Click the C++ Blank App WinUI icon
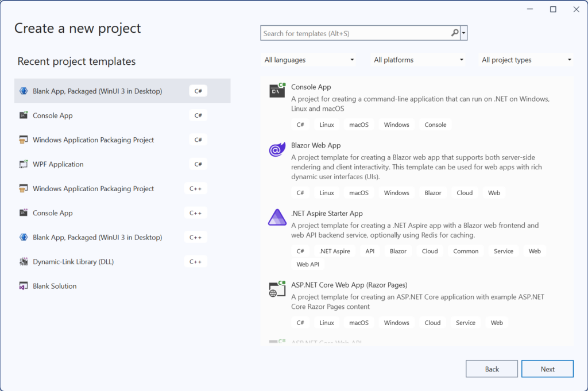Viewport: 588px width, 391px height. click(x=24, y=237)
